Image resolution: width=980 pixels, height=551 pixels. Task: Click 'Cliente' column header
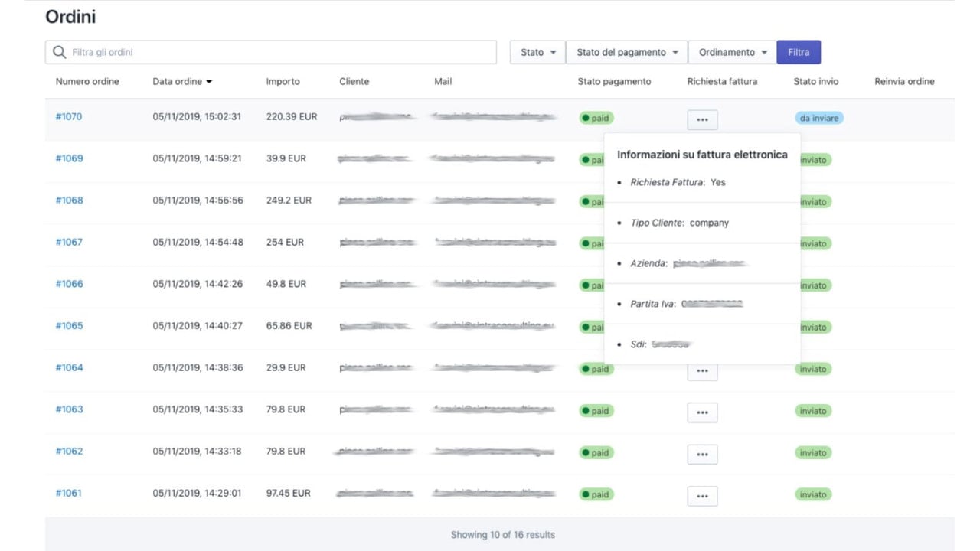point(354,81)
